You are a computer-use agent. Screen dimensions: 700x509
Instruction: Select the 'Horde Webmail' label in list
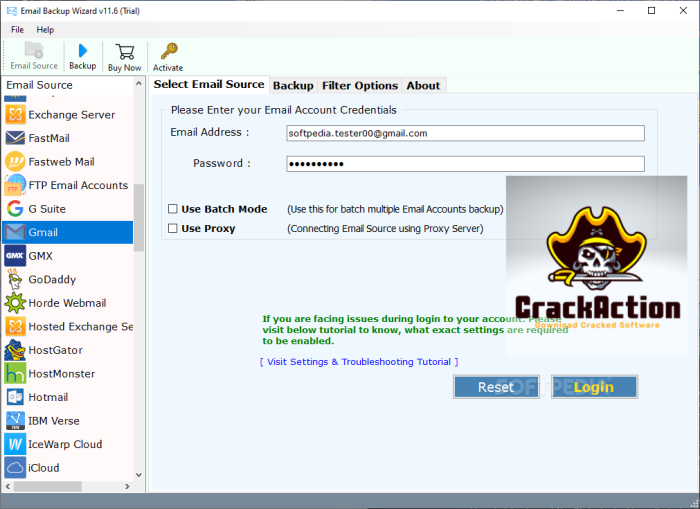(67, 303)
